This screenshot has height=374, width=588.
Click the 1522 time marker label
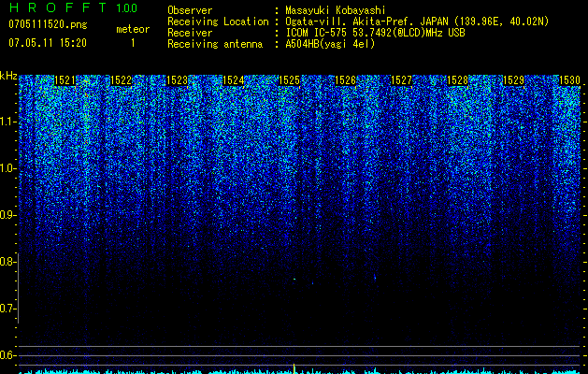coord(122,80)
